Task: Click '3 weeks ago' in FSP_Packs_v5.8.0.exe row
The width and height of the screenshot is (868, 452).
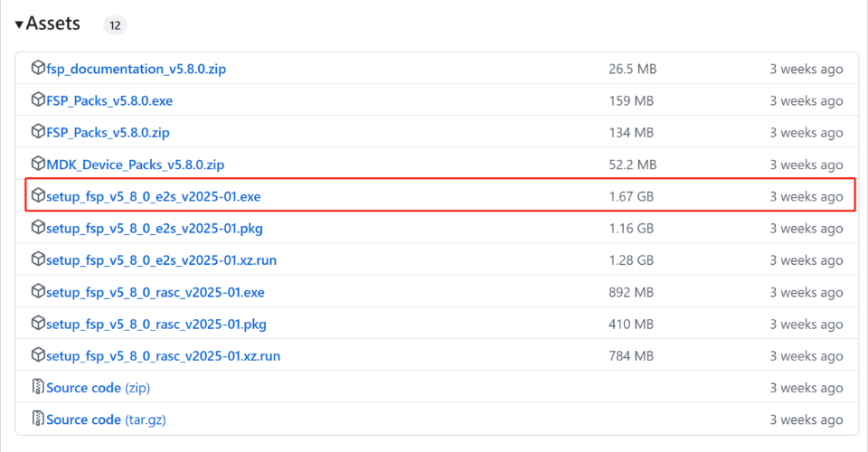Action: [807, 100]
